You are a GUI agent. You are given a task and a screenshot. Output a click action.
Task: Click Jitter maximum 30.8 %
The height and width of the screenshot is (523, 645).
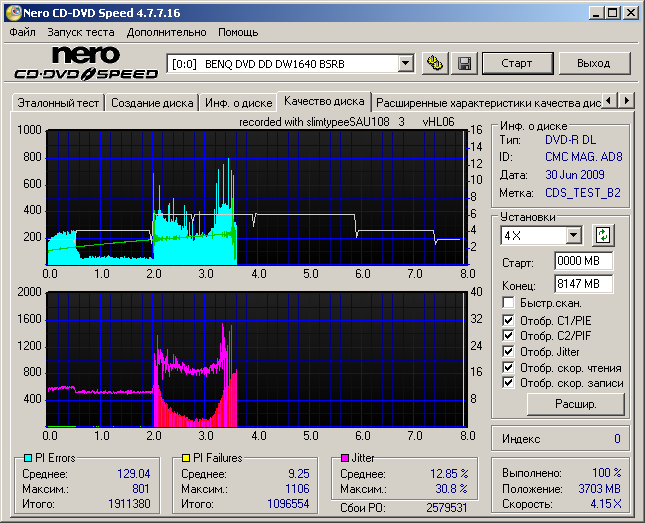[x=452, y=489]
